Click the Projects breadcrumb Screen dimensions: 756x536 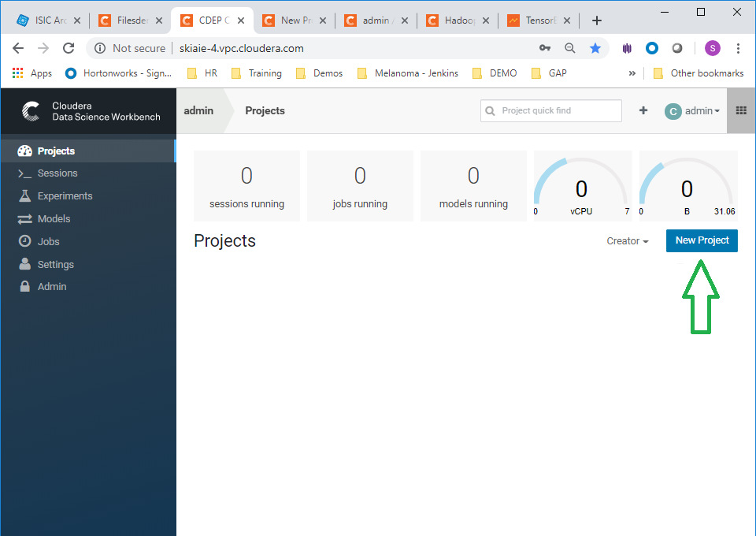tap(265, 111)
